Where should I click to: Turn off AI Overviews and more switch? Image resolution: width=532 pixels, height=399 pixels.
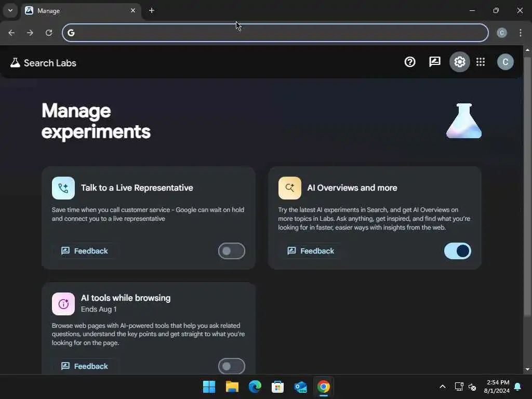(x=457, y=251)
